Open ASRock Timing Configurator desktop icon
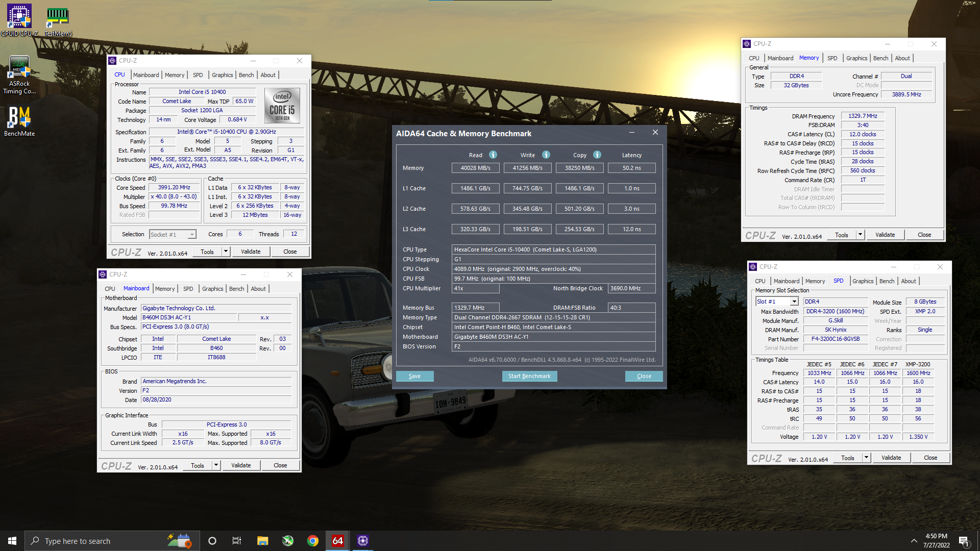The image size is (980, 551). point(19,75)
